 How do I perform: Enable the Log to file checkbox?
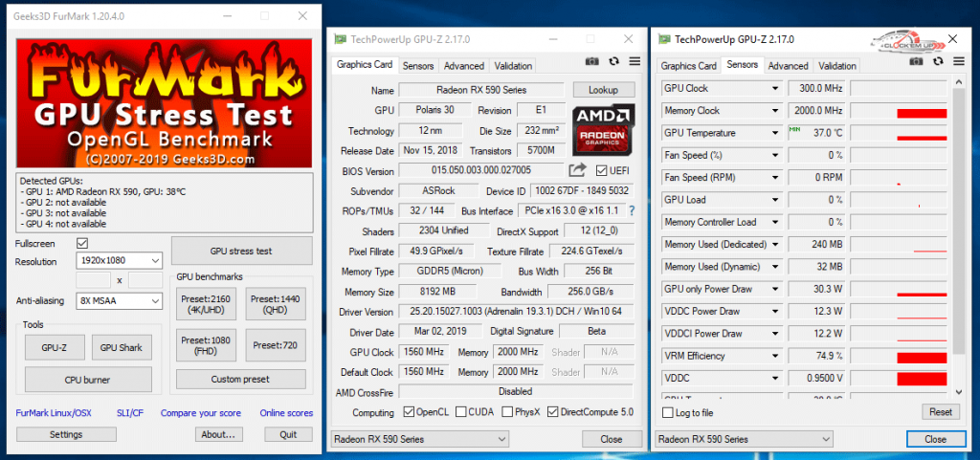click(667, 412)
